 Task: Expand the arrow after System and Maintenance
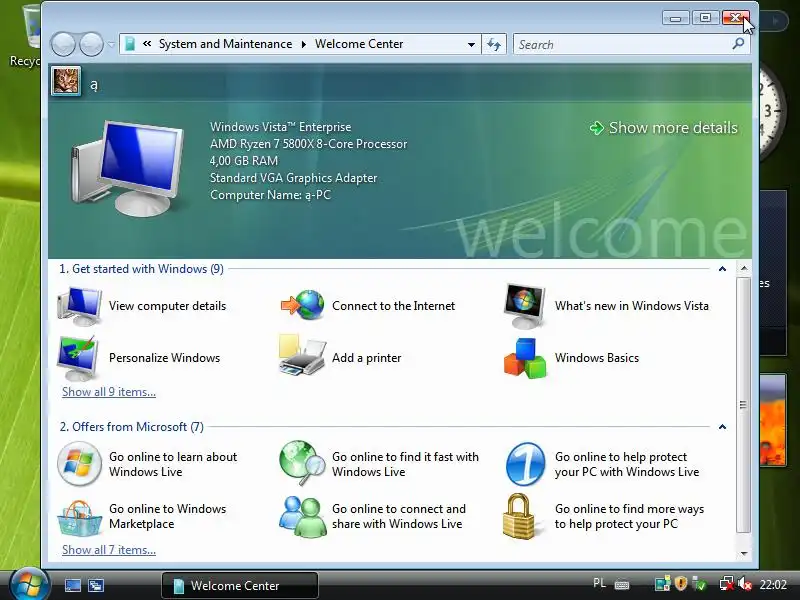[x=304, y=44]
